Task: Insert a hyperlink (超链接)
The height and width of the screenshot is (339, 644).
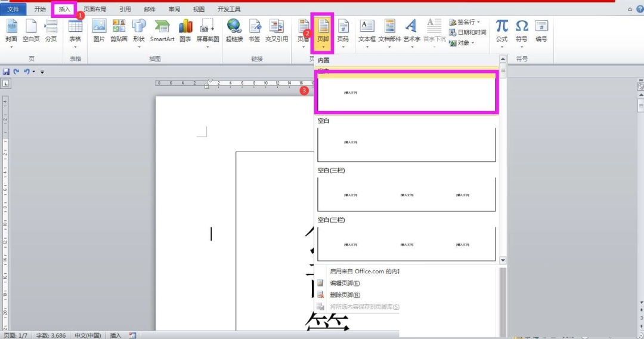Action: [234, 32]
